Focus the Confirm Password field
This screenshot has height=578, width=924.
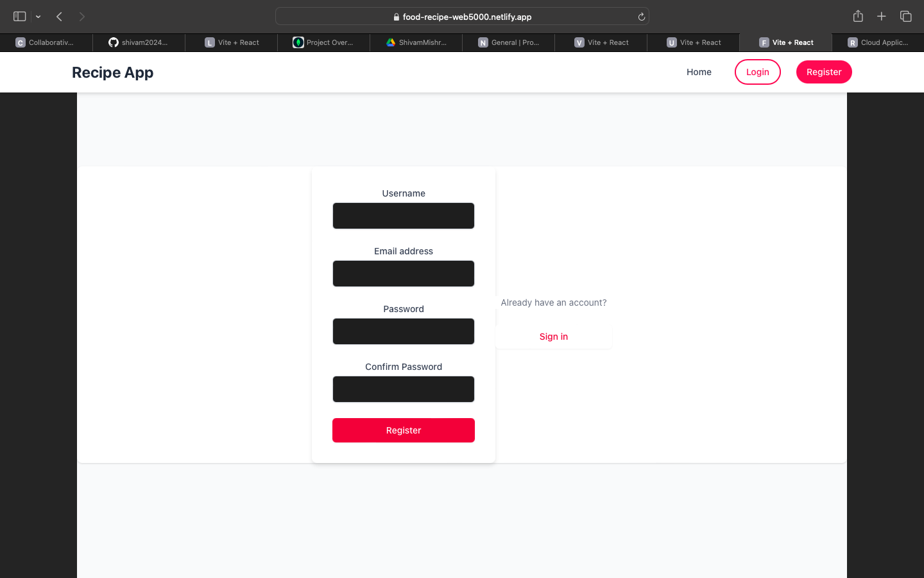tap(403, 389)
